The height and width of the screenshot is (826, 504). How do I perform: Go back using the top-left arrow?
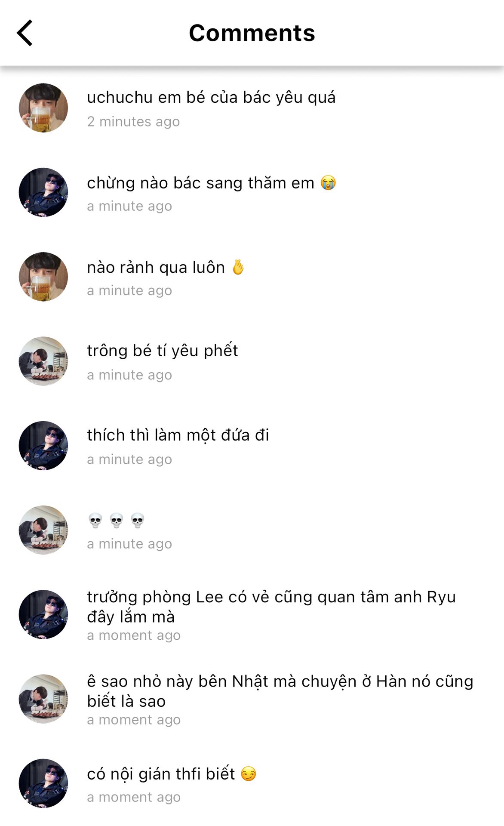point(25,33)
